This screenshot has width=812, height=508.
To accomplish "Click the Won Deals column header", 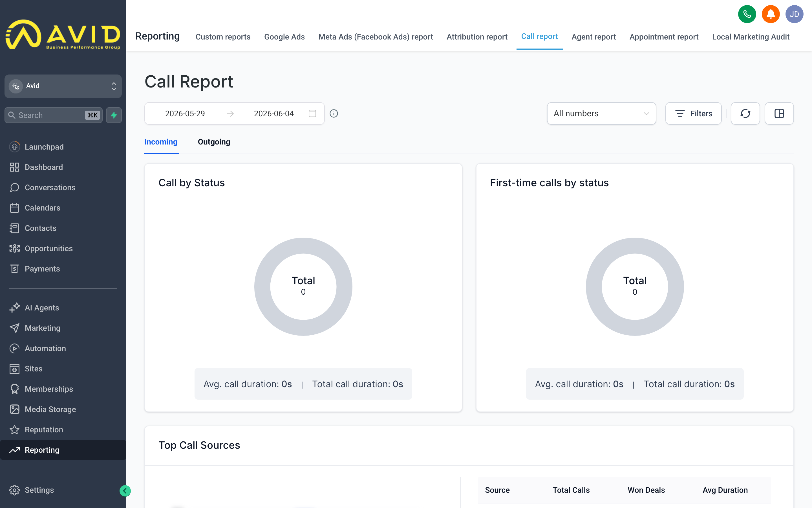I will coord(646,490).
